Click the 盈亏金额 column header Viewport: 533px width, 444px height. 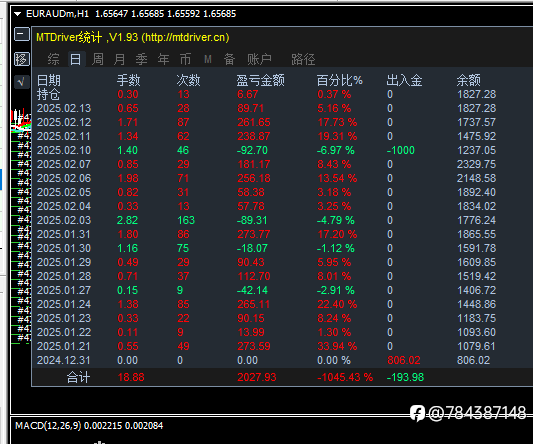point(260,81)
